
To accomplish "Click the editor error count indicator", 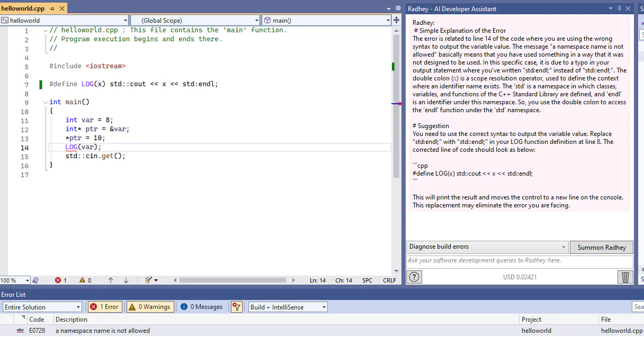I will (x=61, y=280).
